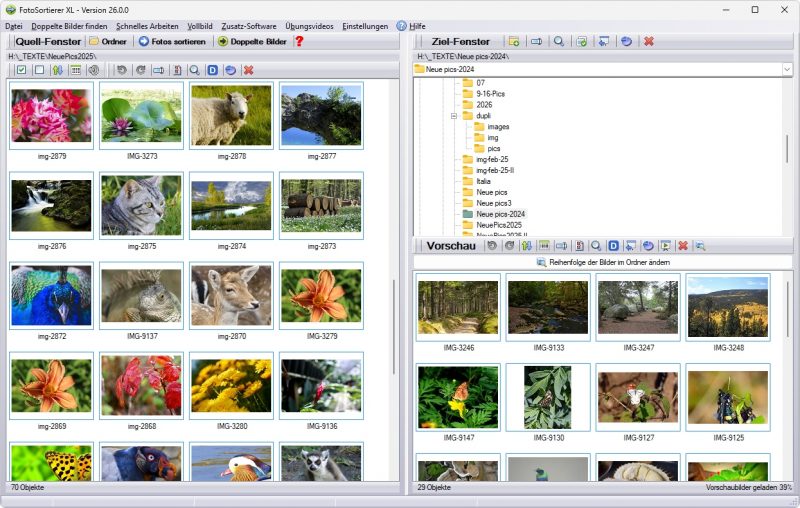Click the blue refresh icon in Ziel-Fenster toolbar
Image resolution: width=800 pixels, height=508 pixels.
point(627,41)
